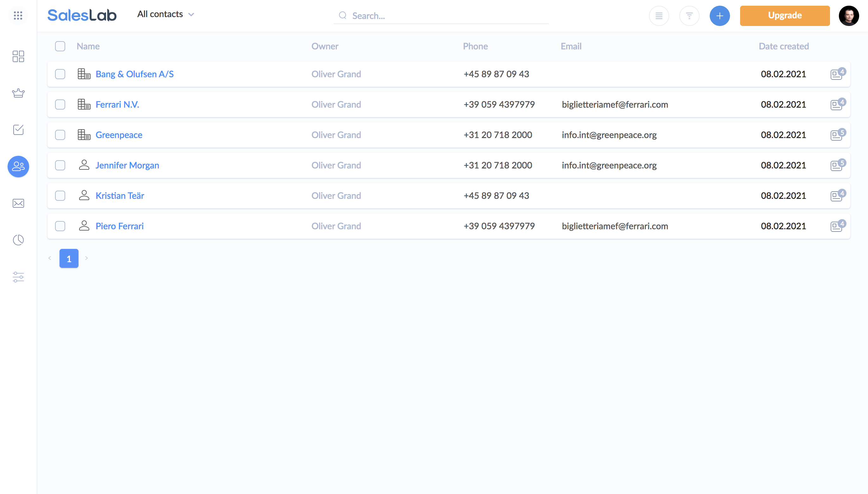
Task: Go to the next page with the right arrow
Action: pyautogui.click(x=86, y=258)
